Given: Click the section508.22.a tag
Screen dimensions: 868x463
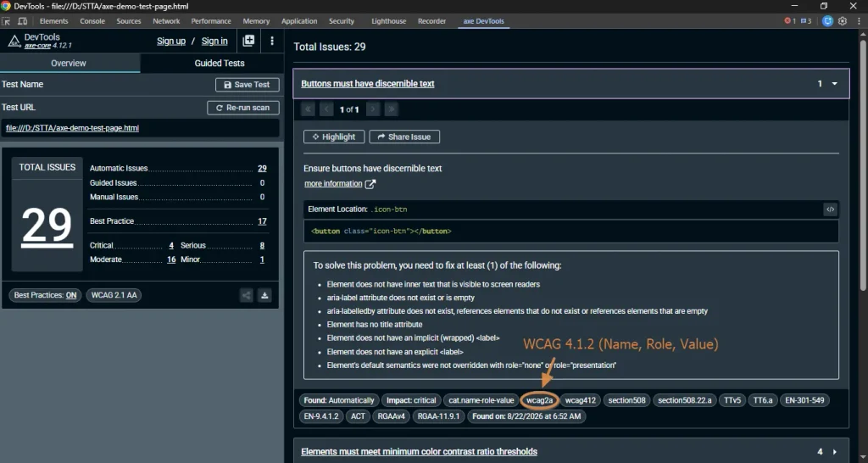Looking at the screenshot, I should [x=684, y=400].
